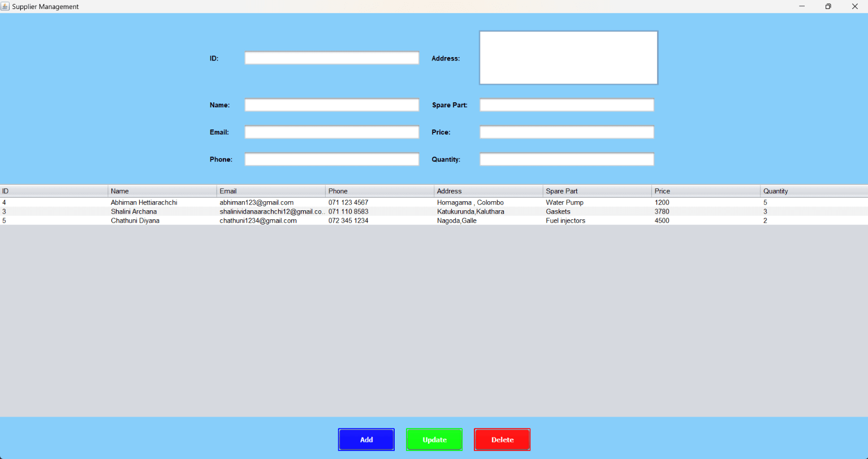Click the Java app icon in title bar
Image resolution: width=868 pixels, height=459 pixels.
point(6,6)
